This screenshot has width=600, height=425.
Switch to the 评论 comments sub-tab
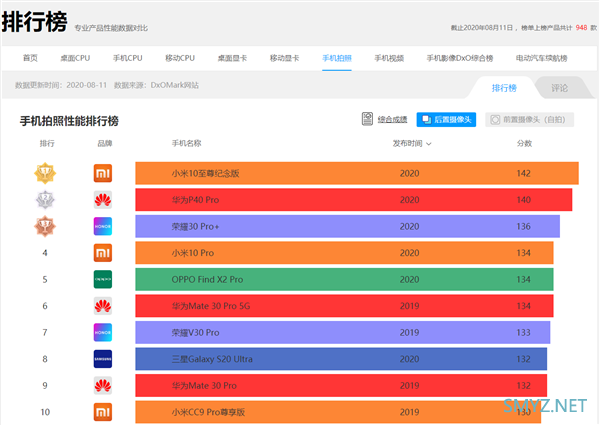click(559, 88)
